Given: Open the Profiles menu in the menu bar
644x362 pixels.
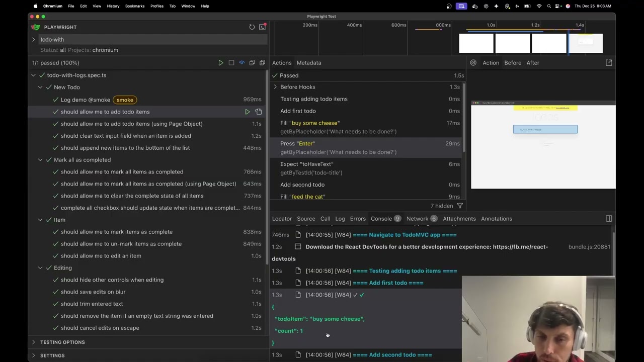Looking at the screenshot, I should [x=157, y=6].
